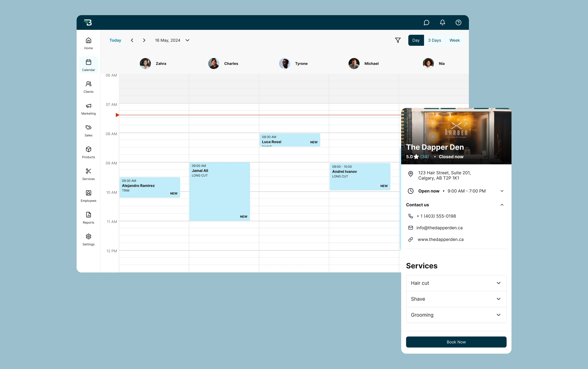The image size is (588, 369).
Task: Switch to 3 Days view
Action: coord(434,40)
